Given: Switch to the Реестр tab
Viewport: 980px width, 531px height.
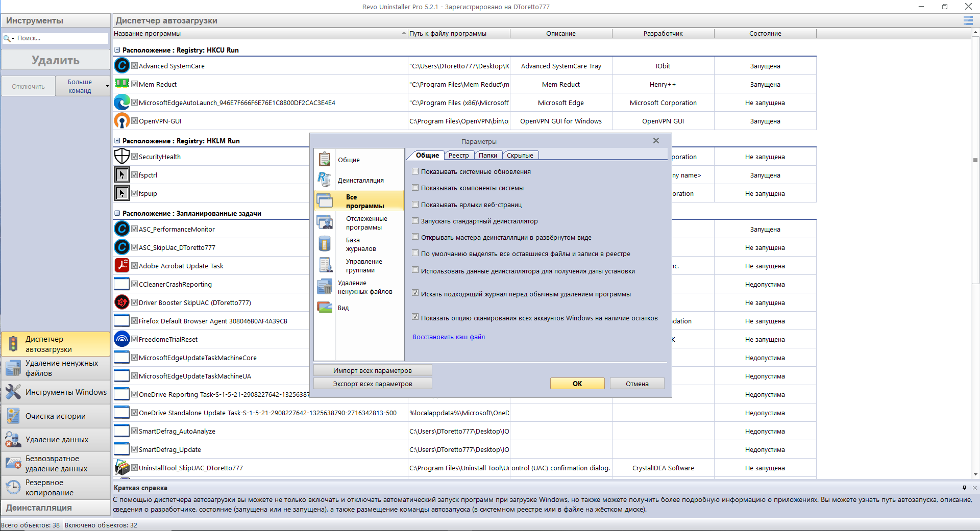Looking at the screenshot, I should (458, 156).
